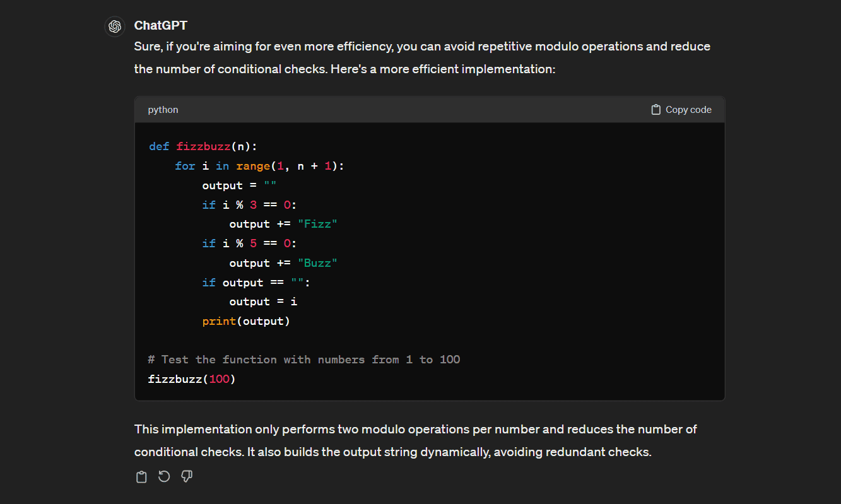The height and width of the screenshot is (504, 841).
Task: Click the closing paragraph about modulo operations
Action: point(415,440)
